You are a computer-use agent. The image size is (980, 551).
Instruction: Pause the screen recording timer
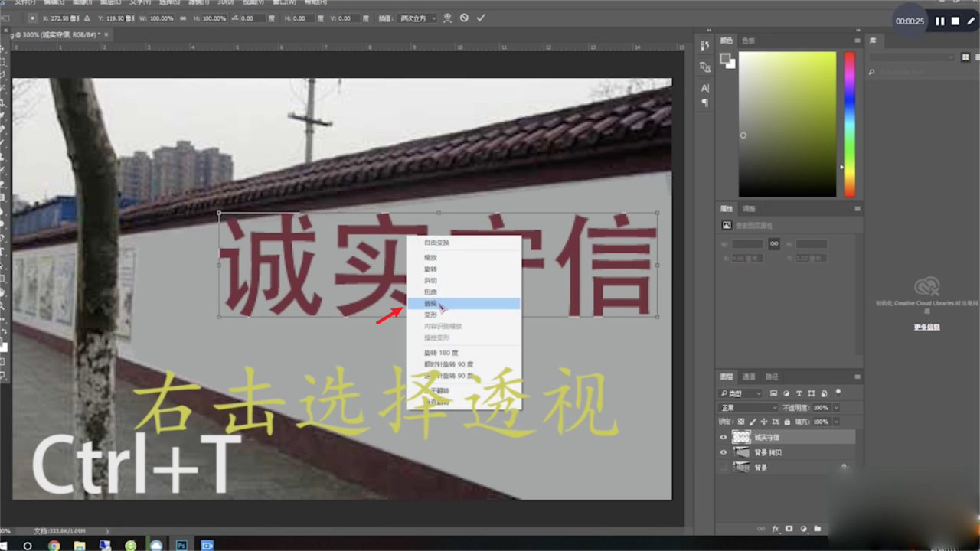(940, 21)
